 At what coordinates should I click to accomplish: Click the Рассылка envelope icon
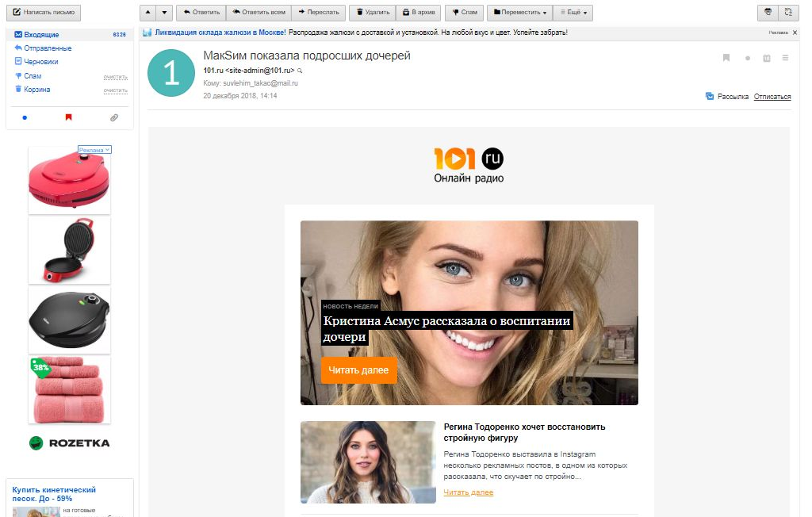(711, 95)
